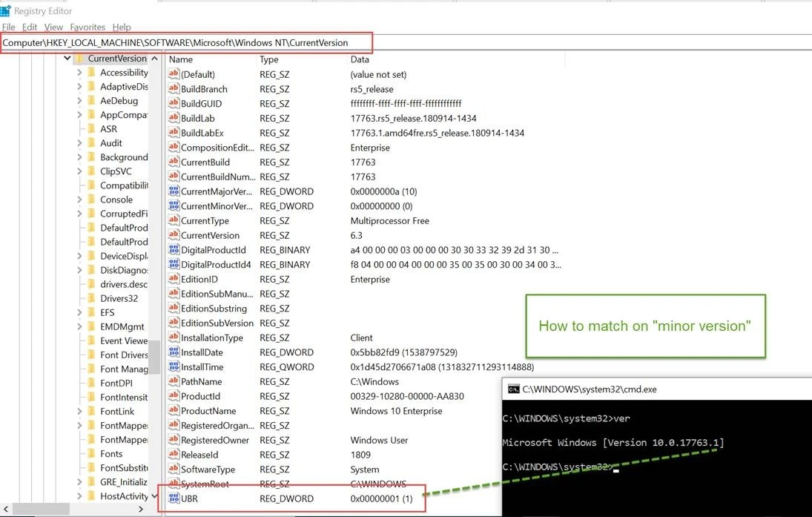812x517 pixels.
Task: Expand the Accessibility subkey
Action: point(79,73)
